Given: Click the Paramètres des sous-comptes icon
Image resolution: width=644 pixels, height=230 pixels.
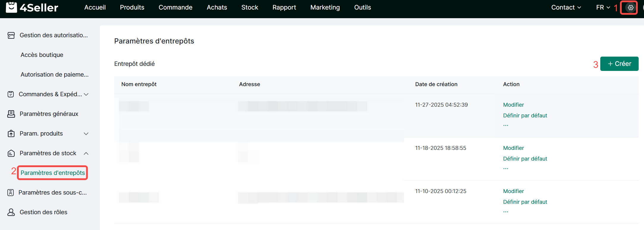Looking at the screenshot, I should click(10, 193).
